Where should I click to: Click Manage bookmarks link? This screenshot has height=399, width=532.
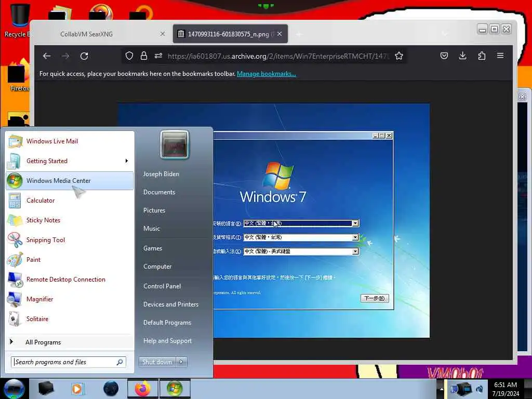pyautogui.click(x=267, y=74)
